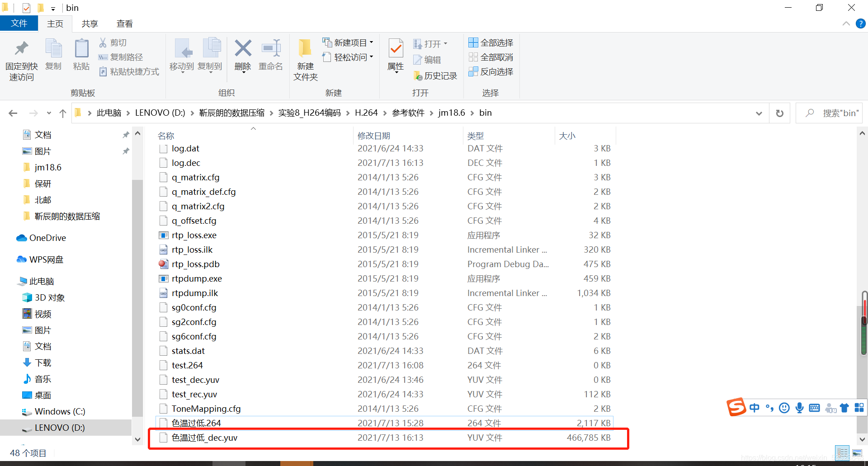The width and height of the screenshot is (868, 466).
Task: Click the Edit (编辑) icon
Action: pyautogui.click(x=417, y=60)
